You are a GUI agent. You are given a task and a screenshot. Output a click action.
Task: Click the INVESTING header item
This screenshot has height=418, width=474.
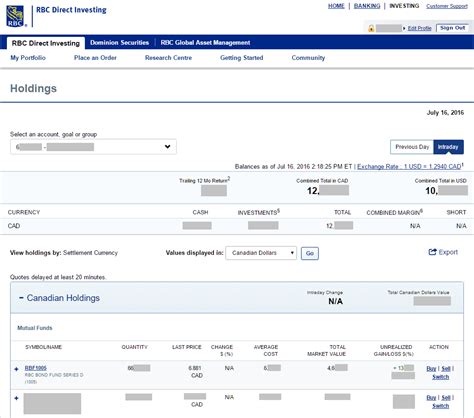click(404, 6)
